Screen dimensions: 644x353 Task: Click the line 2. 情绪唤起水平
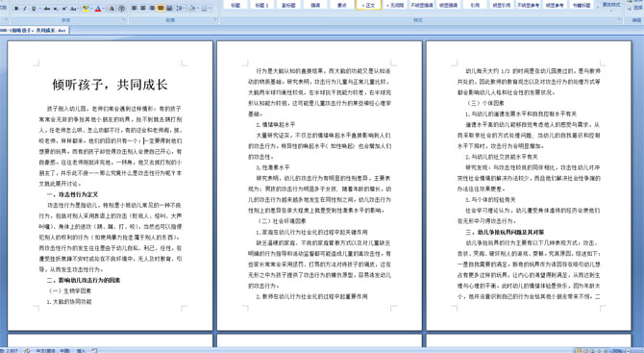pyautogui.click(x=276, y=124)
